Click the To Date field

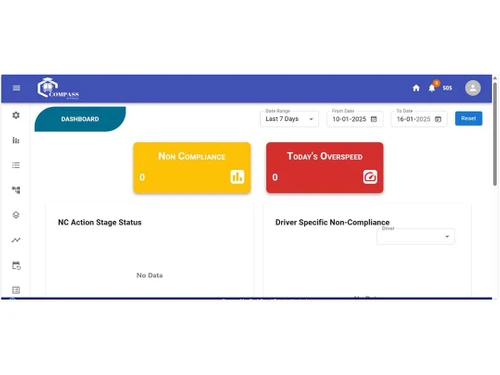point(419,119)
